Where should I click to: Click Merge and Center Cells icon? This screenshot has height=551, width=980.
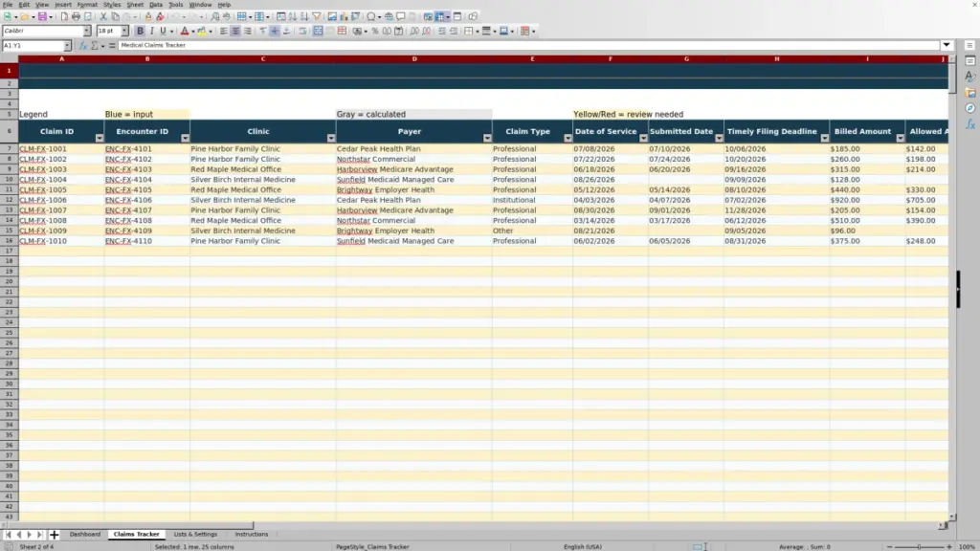click(318, 31)
